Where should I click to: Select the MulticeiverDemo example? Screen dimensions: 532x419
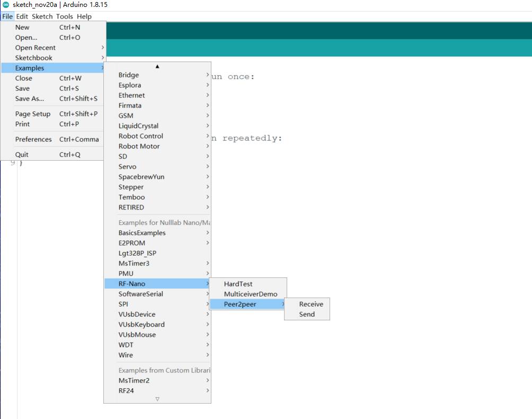pyautogui.click(x=250, y=294)
